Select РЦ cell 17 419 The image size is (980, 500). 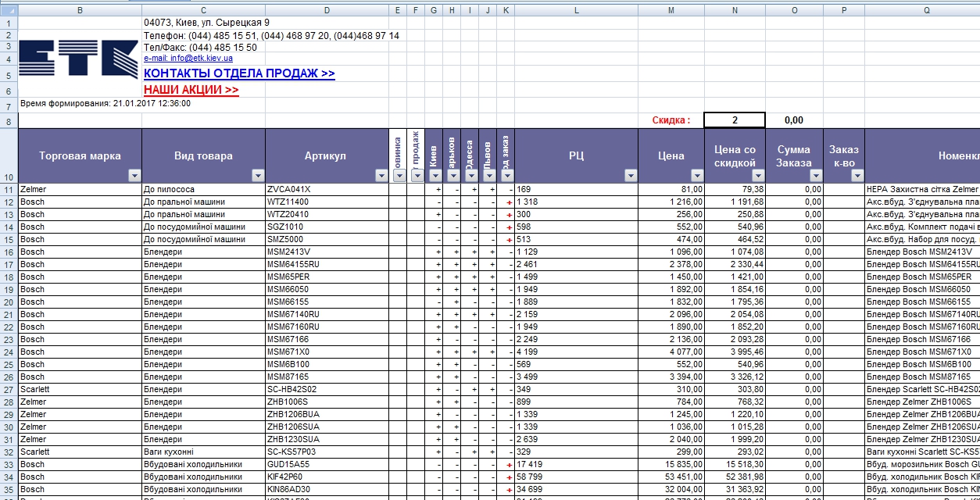click(x=576, y=464)
